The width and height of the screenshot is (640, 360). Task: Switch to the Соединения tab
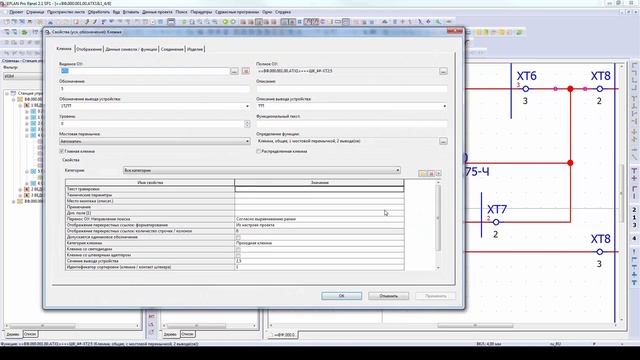(x=172, y=49)
